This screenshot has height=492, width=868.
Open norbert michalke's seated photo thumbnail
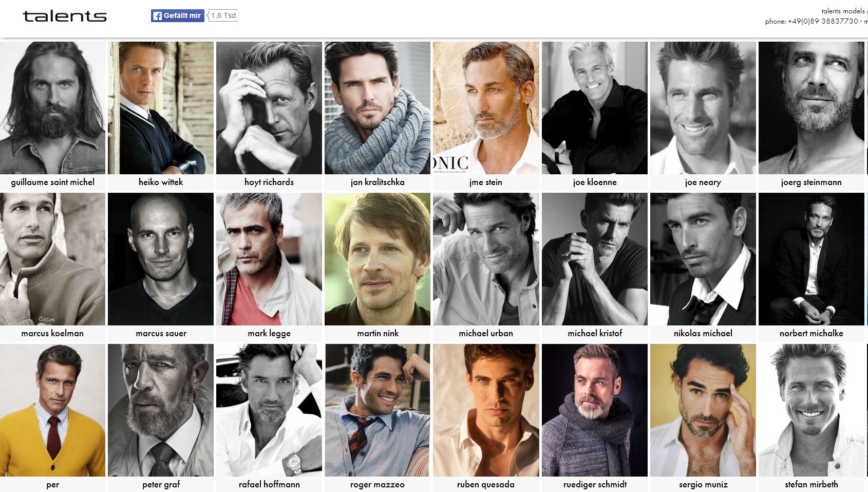click(811, 259)
